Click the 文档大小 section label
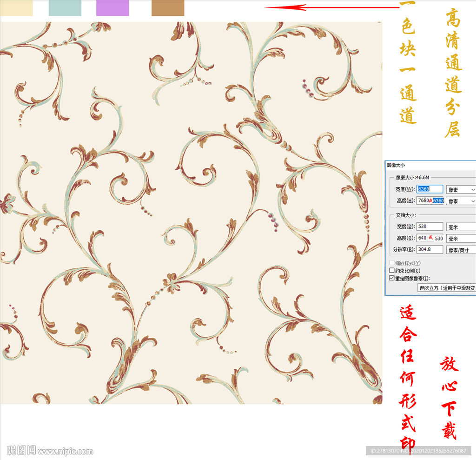The width and height of the screenshot is (476, 460). [406, 215]
